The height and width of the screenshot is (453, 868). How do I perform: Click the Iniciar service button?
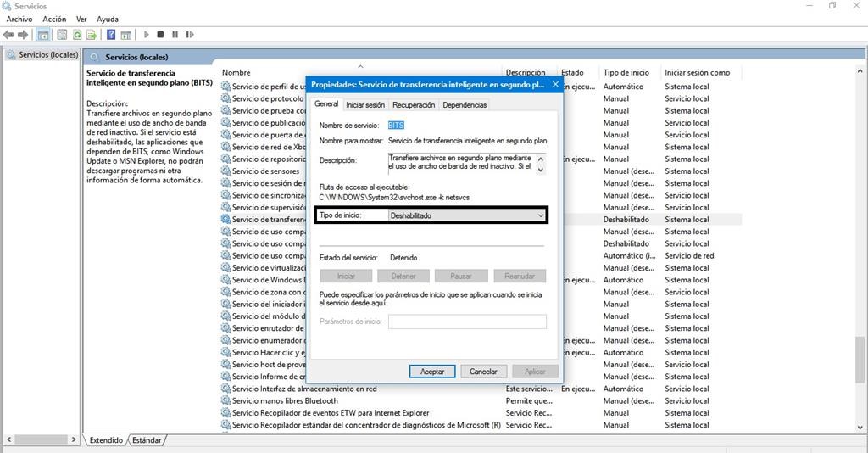347,276
